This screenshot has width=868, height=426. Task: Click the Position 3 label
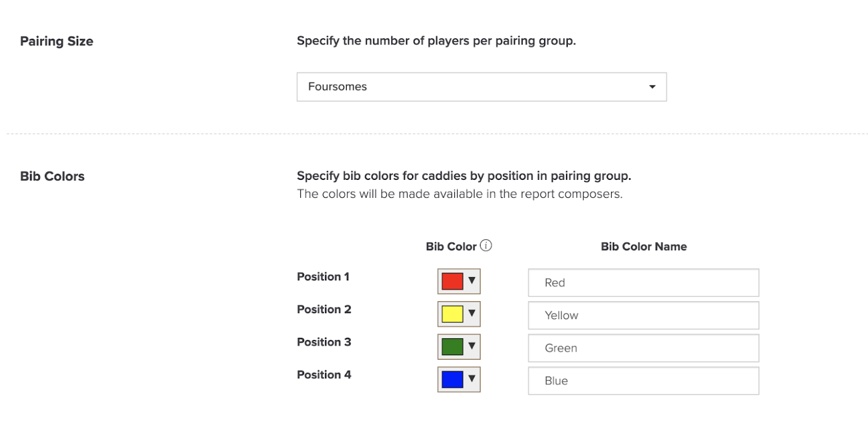click(x=324, y=342)
